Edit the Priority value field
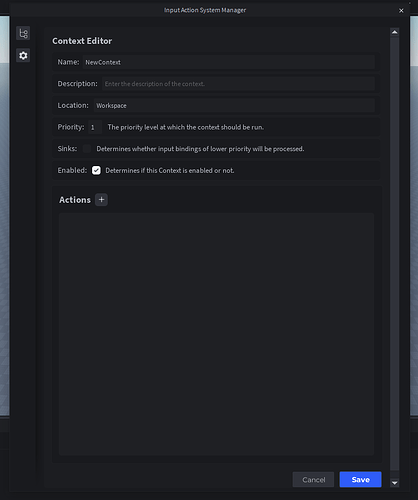418x500 pixels. click(95, 127)
